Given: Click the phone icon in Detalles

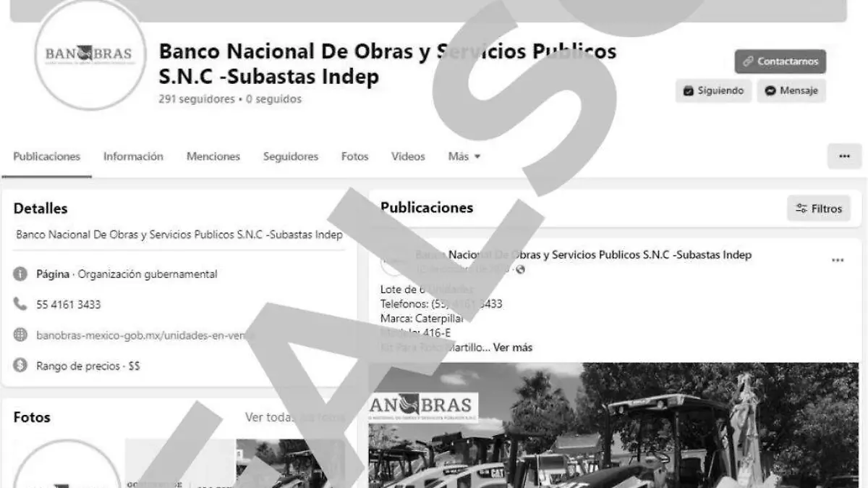Looking at the screenshot, I should point(20,305).
